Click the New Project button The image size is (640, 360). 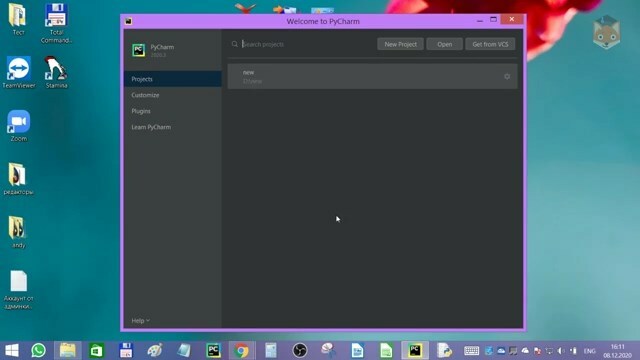(400, 44)
